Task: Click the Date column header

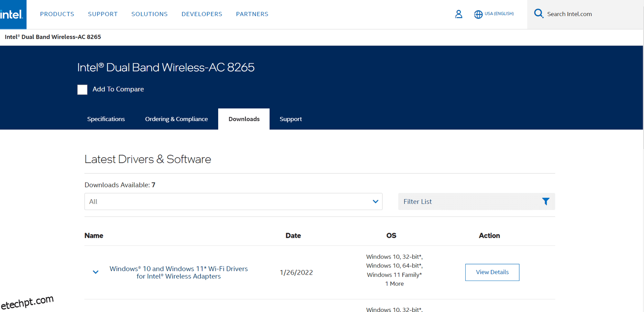Action: (293, 235)
